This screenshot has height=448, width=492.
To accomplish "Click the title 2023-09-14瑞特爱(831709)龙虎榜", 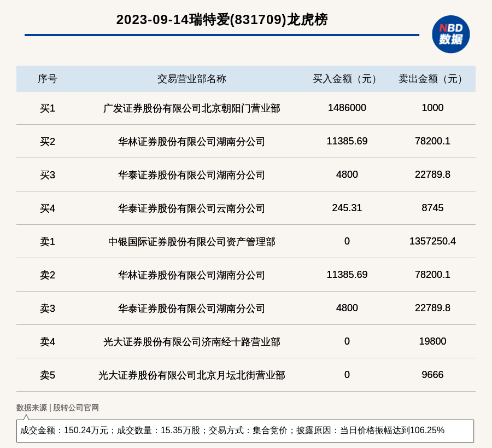I will click(x=222, y=20).
